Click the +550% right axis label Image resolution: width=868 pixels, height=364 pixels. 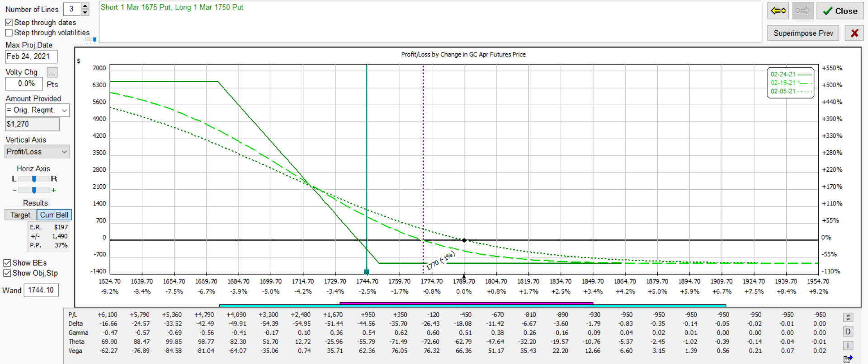pos(832,68)
